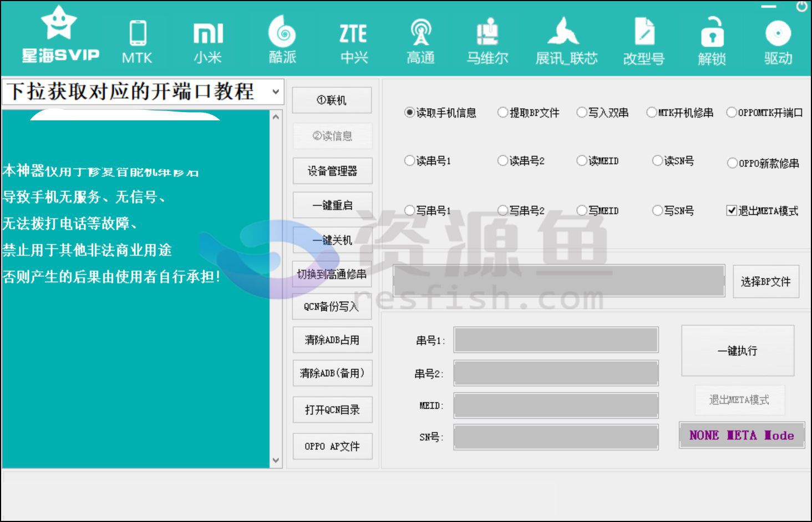Image resolution: width=812 pixels, height=522 pixels.
Task: Click 清除ADB占用 button
Action: coord(332,339)
